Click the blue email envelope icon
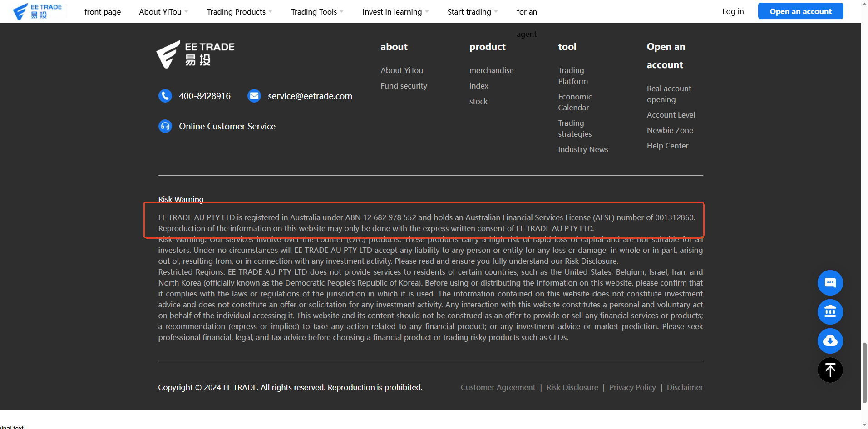 254,96
